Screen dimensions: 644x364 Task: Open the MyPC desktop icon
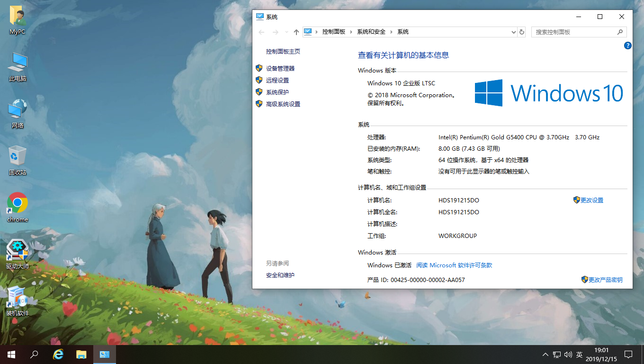coord(18,20)
